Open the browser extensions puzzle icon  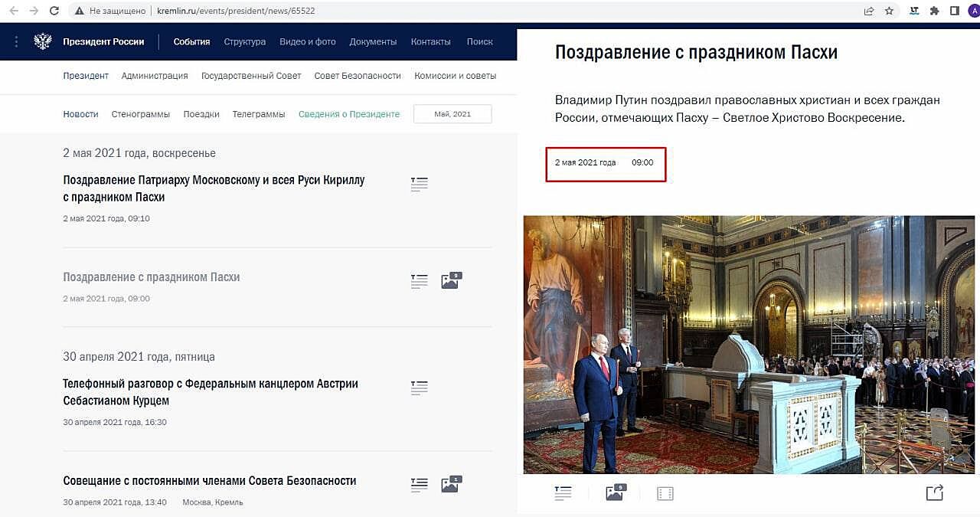pyautogui.click(x=934, y=11)
